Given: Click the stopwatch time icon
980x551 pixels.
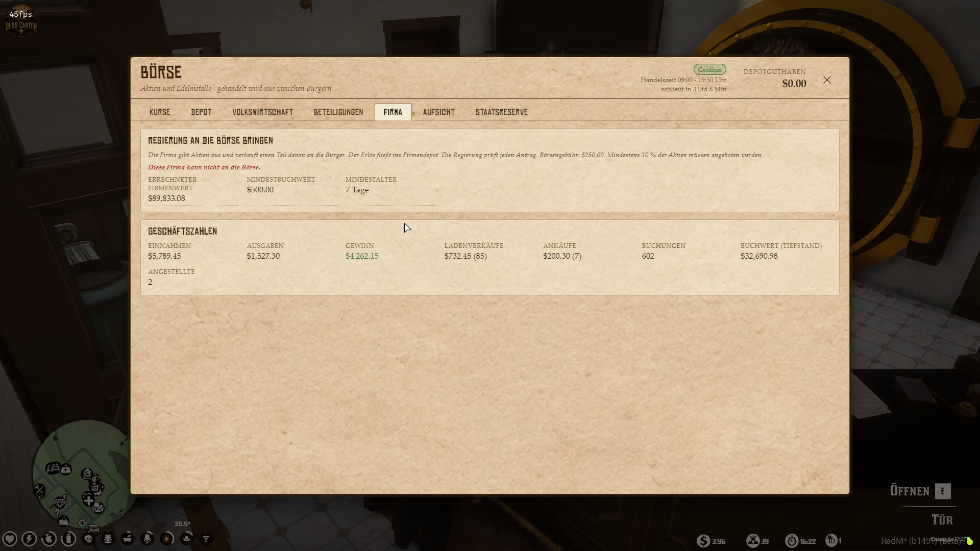Looking at the screenshot, I should click(x=792, y=541).
